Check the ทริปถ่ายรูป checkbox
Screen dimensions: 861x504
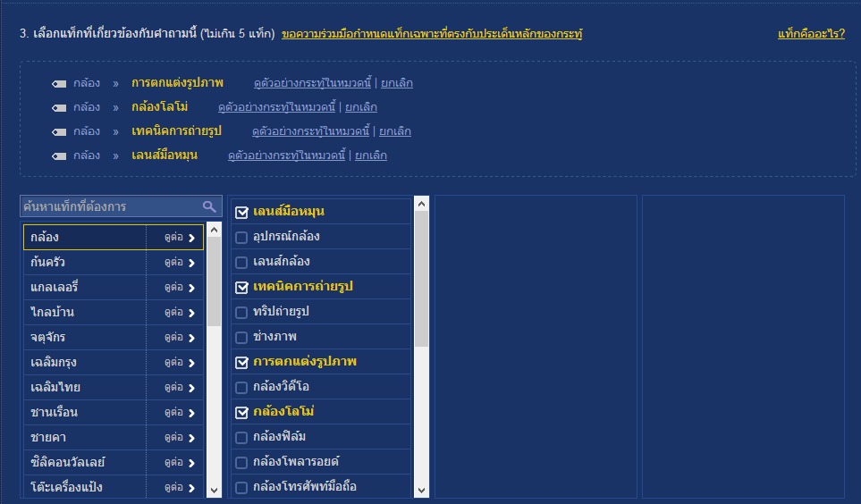(241, 313)
